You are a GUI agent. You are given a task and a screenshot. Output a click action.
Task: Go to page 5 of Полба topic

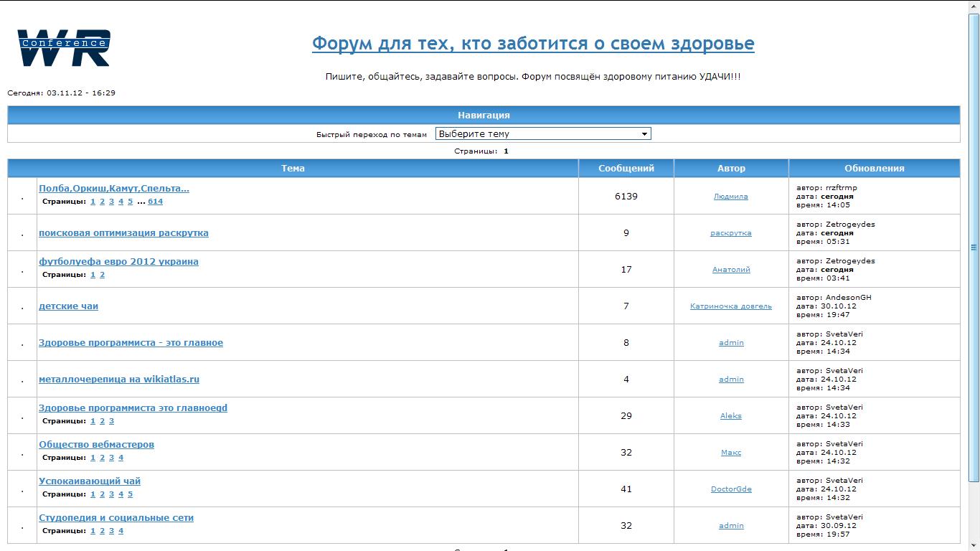click(x=130, y=202)
